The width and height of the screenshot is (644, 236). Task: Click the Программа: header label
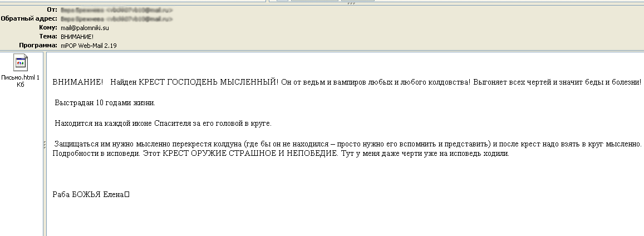click(38, 45)
